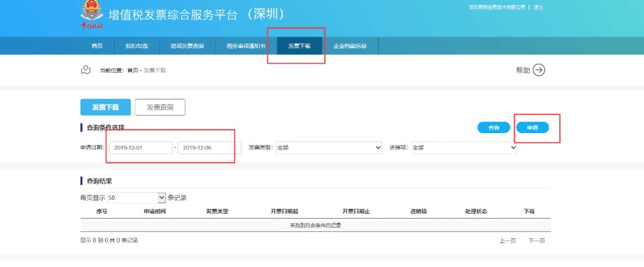Click the 下载 column header
The height and width of the screenshot is (267, 644).
click(529, 212)
